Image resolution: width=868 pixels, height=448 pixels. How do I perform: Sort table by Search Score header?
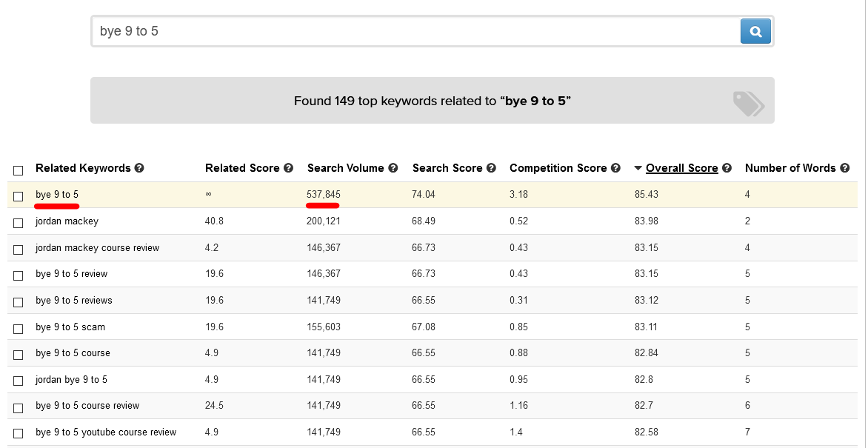tap(447, 168)
